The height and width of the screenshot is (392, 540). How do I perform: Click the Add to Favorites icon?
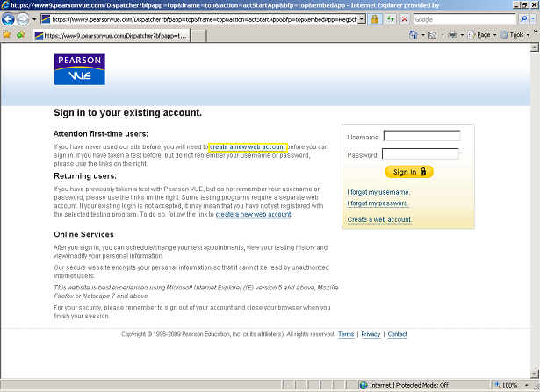tap(21, 34)
